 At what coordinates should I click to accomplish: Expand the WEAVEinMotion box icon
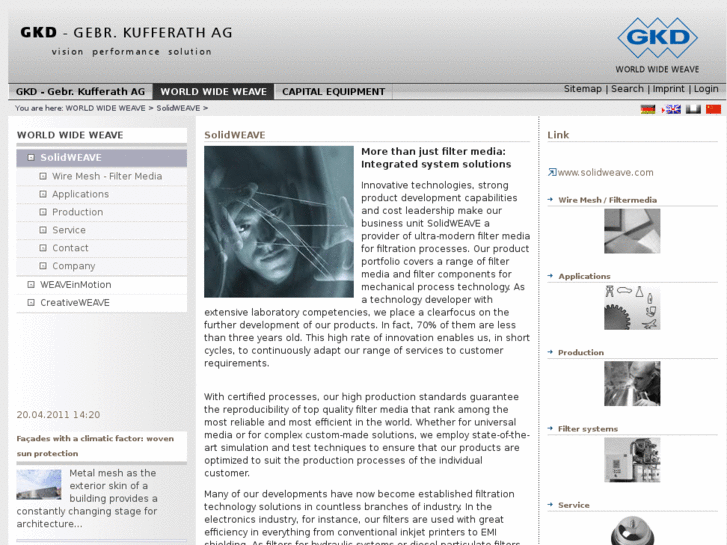coord(31,285)
